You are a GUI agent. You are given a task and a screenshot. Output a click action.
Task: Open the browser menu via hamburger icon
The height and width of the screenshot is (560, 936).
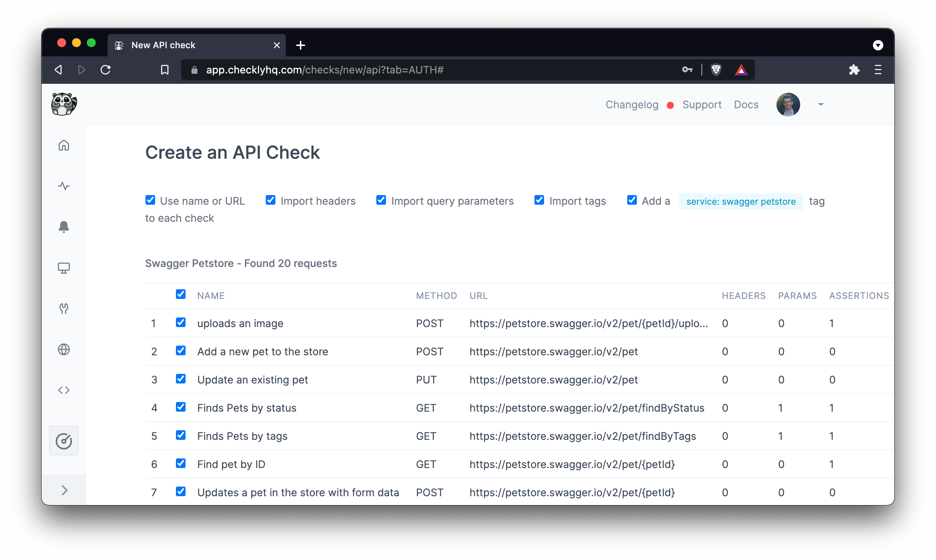tap(878, 70)
